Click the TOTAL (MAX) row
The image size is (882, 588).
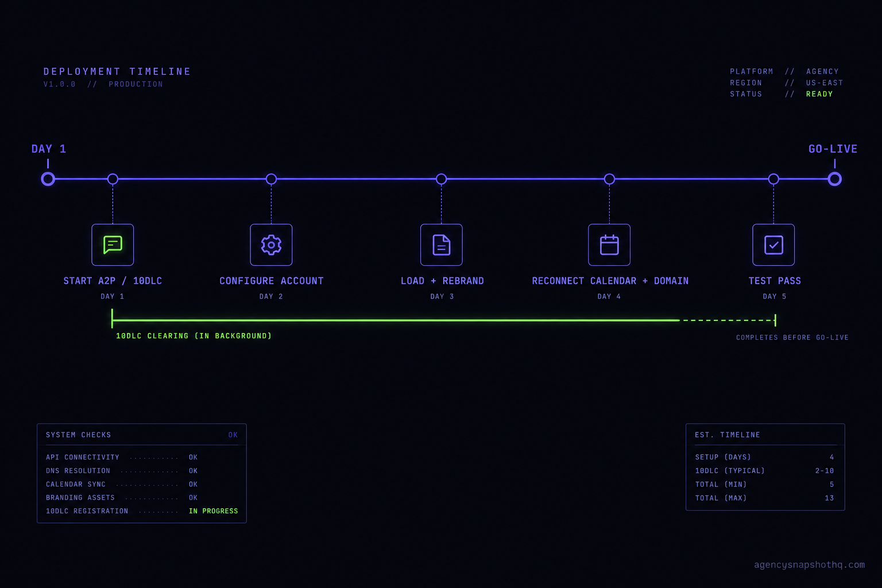(765, 498)
